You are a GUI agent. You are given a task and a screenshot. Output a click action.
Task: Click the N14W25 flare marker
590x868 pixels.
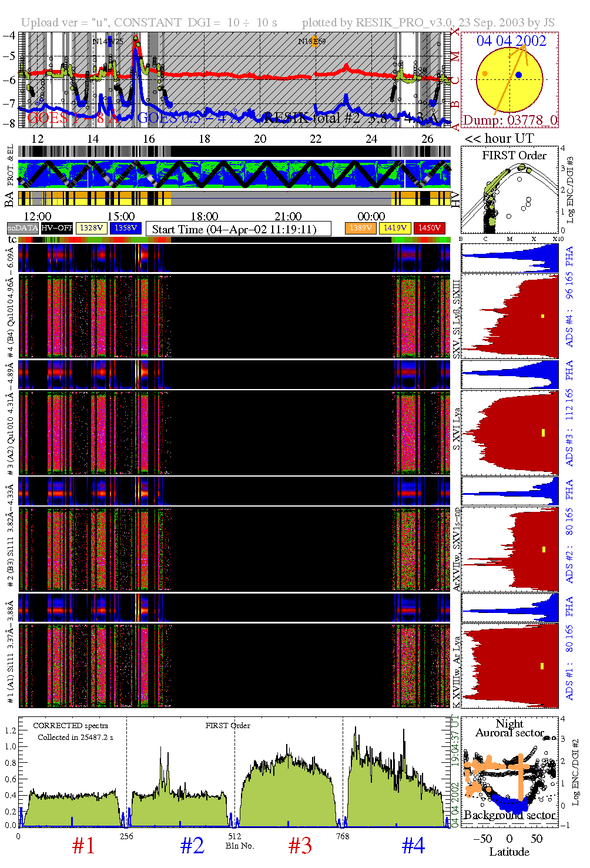point(109,41)
